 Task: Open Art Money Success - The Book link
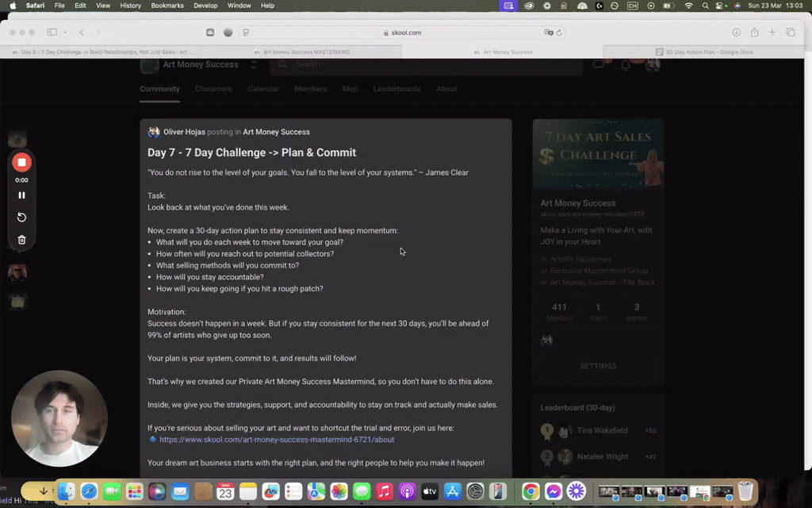(x=603, y=283)
